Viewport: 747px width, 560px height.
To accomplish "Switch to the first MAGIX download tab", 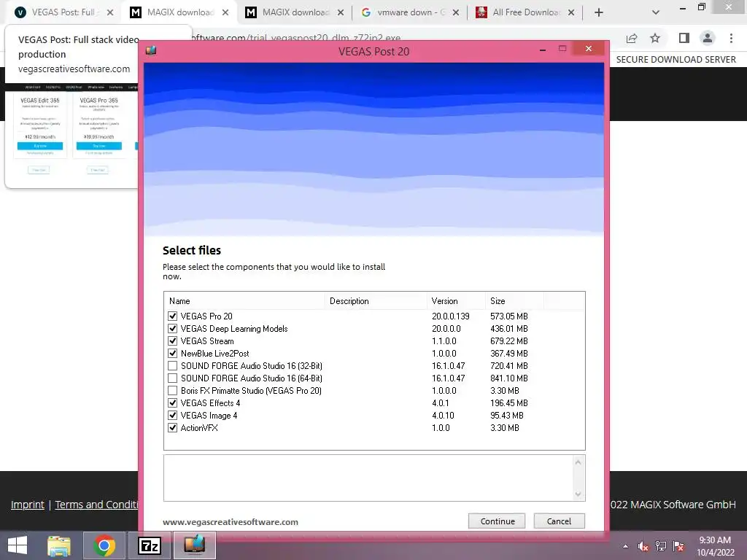I will point(180,12).
